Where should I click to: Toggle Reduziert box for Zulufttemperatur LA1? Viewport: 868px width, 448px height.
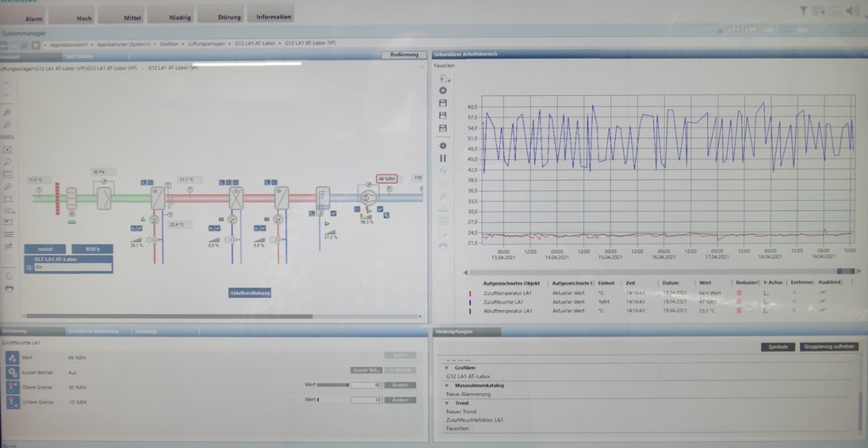click(x=739, y=293)
